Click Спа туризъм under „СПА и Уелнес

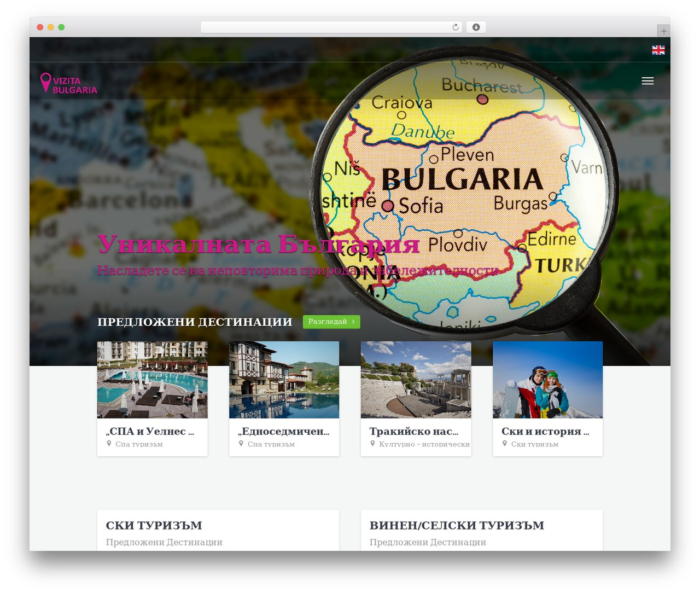click(139, 444)
